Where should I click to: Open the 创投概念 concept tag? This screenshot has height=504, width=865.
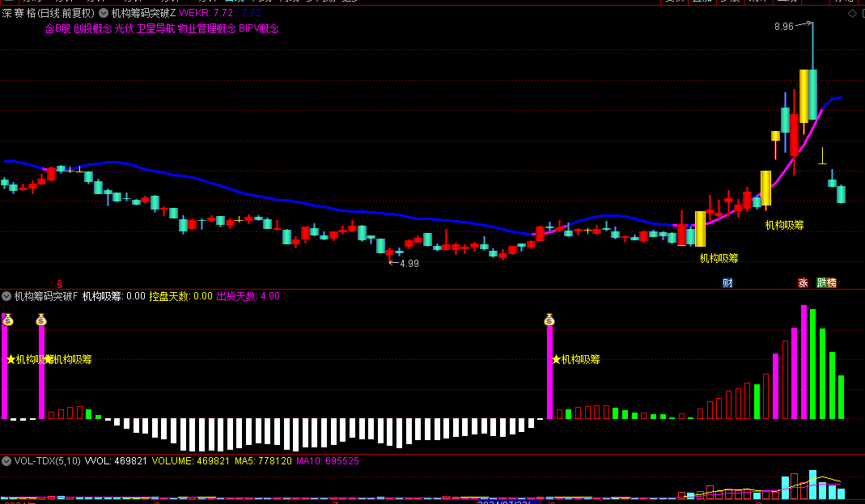coord(93,28)
